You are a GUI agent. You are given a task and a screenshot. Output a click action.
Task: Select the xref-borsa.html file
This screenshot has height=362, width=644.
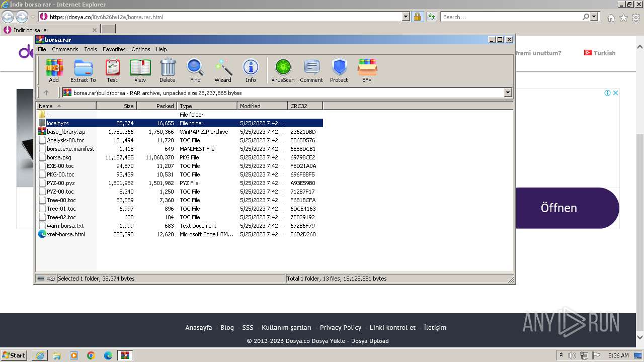coord(180,234)
